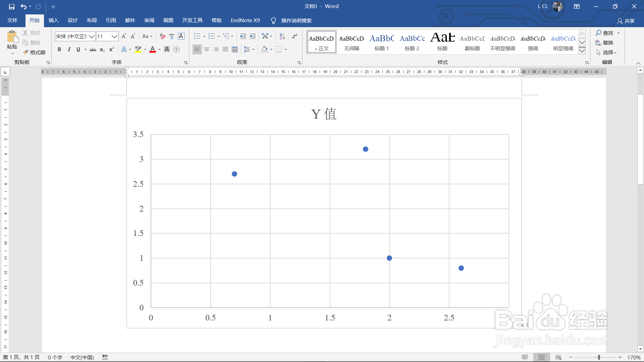Click the Undo arrow icon
Viewport: 644px width, 362px height.
(23, 6)
